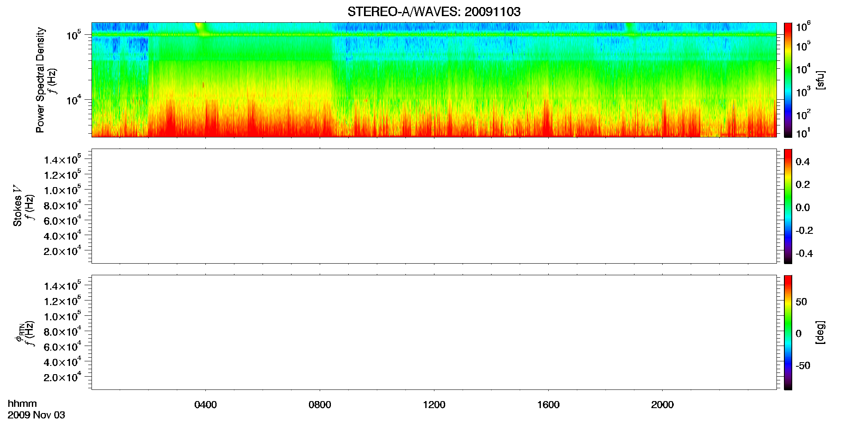Click the degree color bar in bottom panel
The width and height of the screenshot is (868, 447).
pyautogui.click(x=788, y=332)
